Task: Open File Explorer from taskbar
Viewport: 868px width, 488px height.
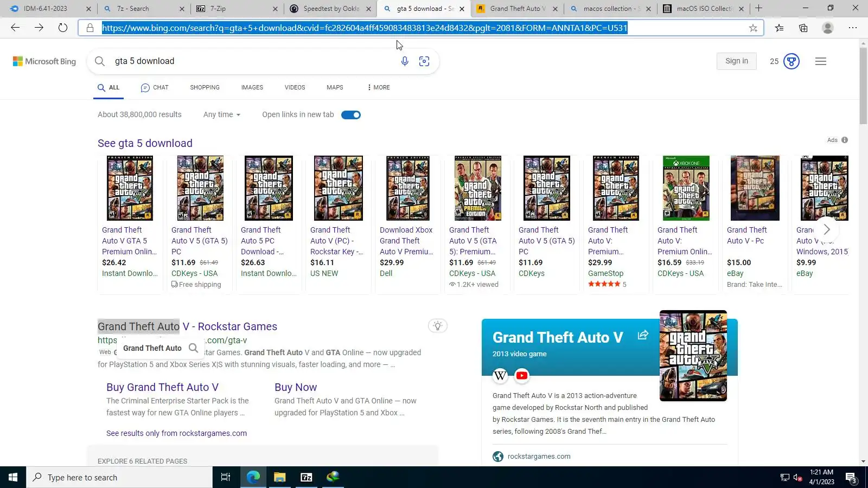Action: tap(279, 477)
